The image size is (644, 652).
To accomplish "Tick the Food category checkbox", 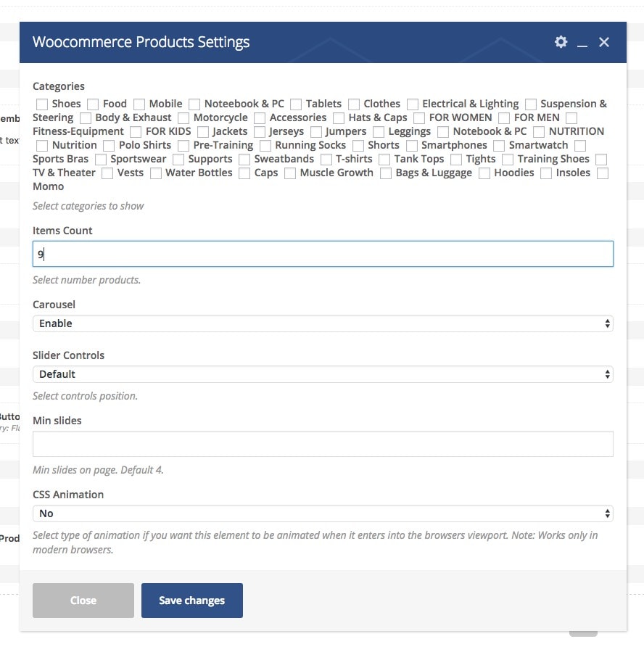I will coord(93,104).
